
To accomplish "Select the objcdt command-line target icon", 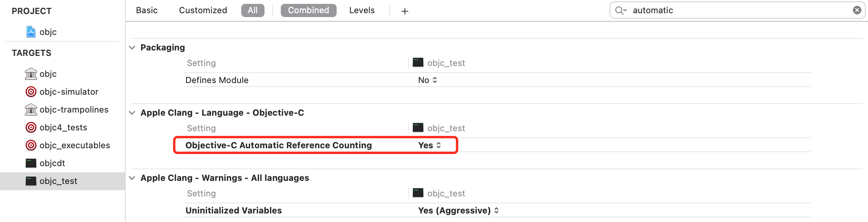I will (x=31, y=163).
